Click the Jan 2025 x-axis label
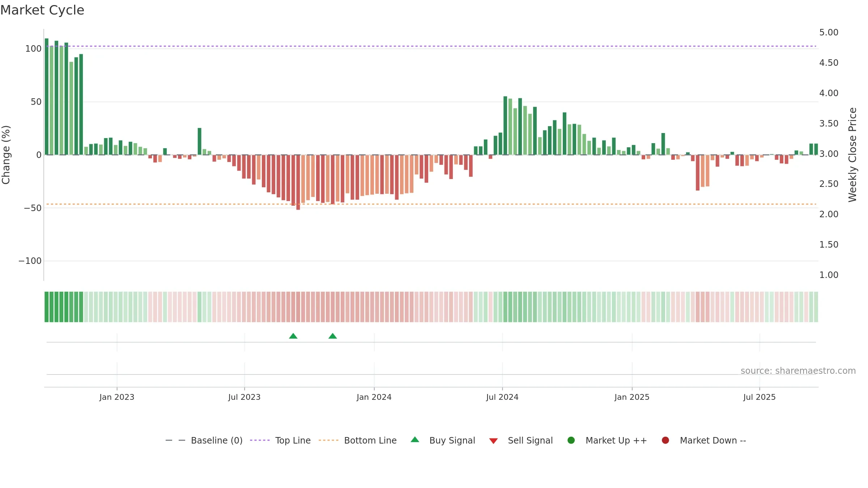Image resolution: width=868 pixels, height=488 pixels. (632, 397)
